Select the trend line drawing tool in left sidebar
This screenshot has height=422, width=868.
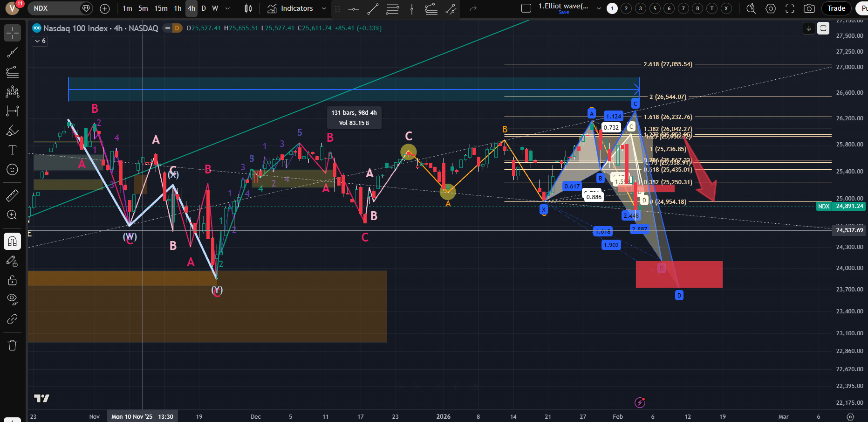point(13,53)
